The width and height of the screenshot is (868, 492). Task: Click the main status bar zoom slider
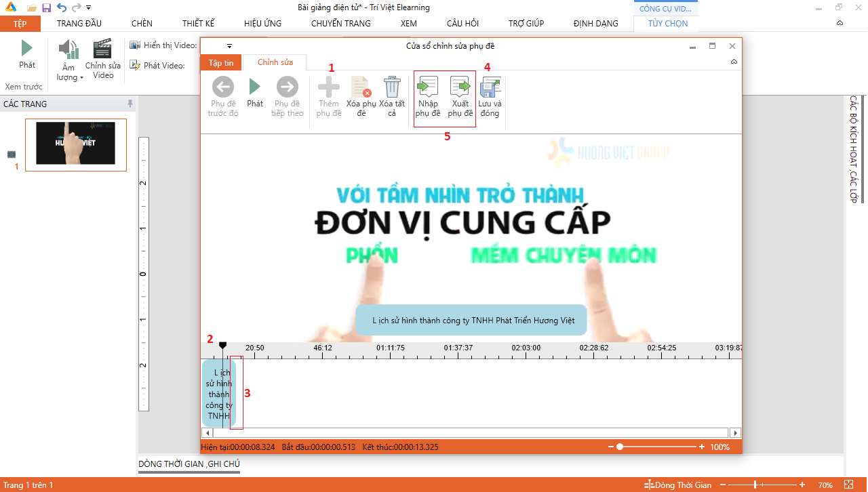tap(762, 485)
